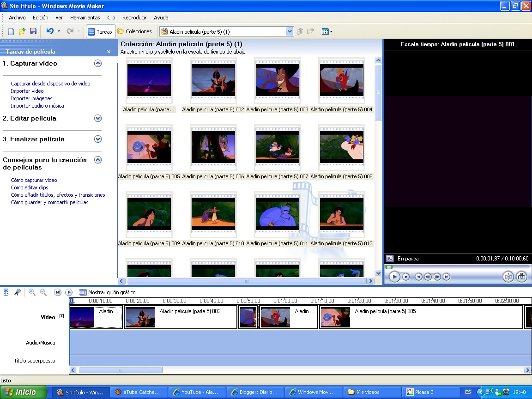Toggle the Colecciones pane button

click(135, 31)
